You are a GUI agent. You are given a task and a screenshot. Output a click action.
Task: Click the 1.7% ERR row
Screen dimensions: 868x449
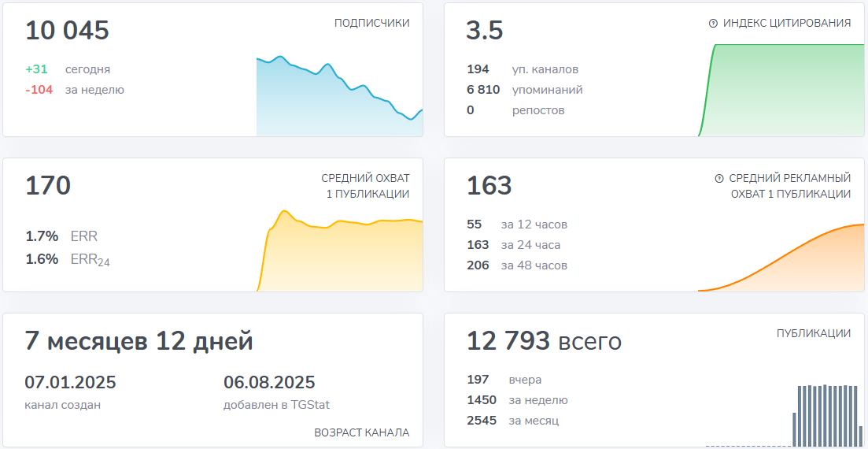pos(61,236)
